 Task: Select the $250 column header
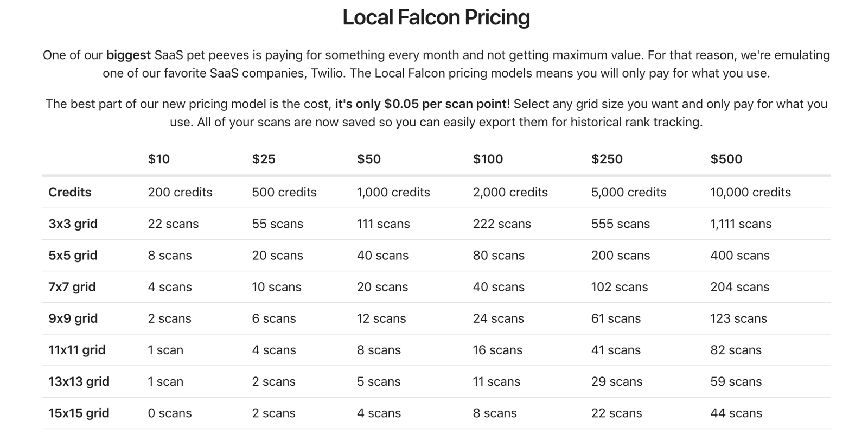point(607,159)
